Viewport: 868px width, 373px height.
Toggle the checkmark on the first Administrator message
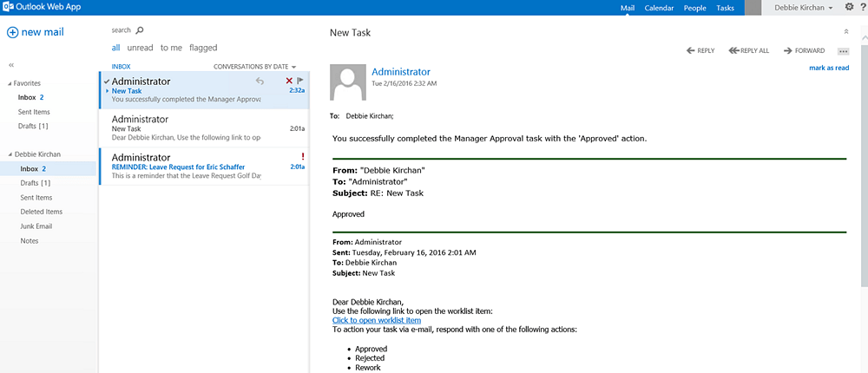[106, 82]
